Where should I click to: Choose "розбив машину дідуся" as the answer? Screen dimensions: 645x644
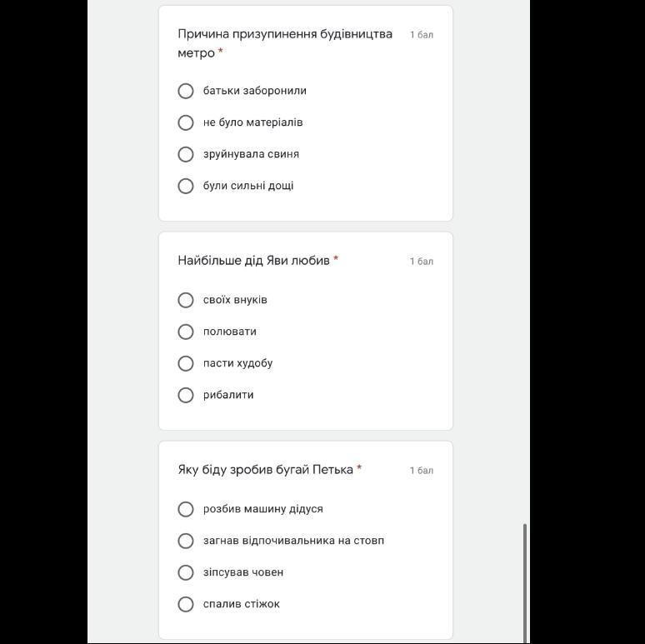coord(186,509)
